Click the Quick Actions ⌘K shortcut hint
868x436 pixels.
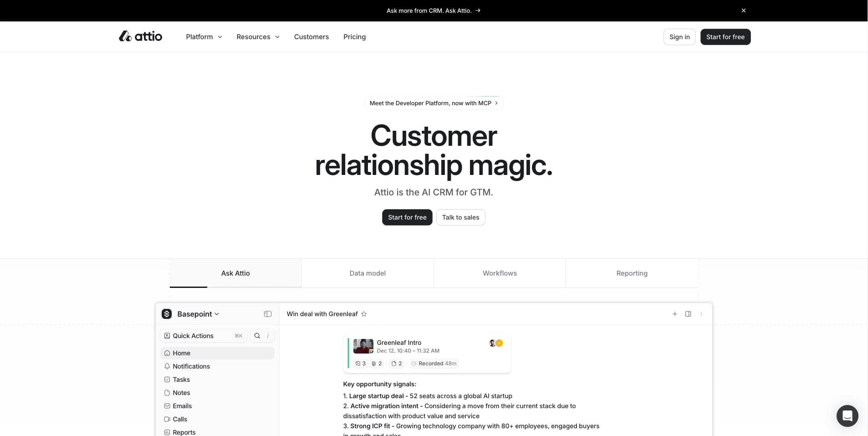point(238,336)
